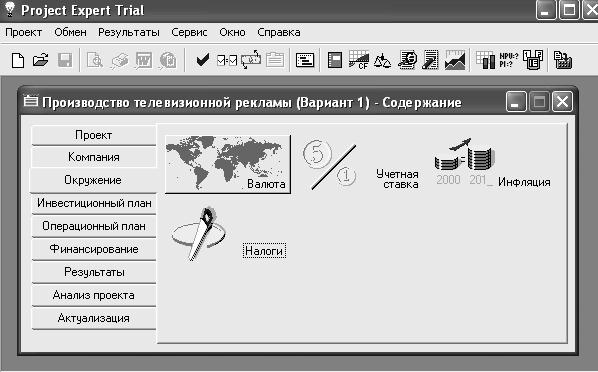The image size is (598, 372).
Task: Open the charts area-graph icon
Action: [455, 60]
